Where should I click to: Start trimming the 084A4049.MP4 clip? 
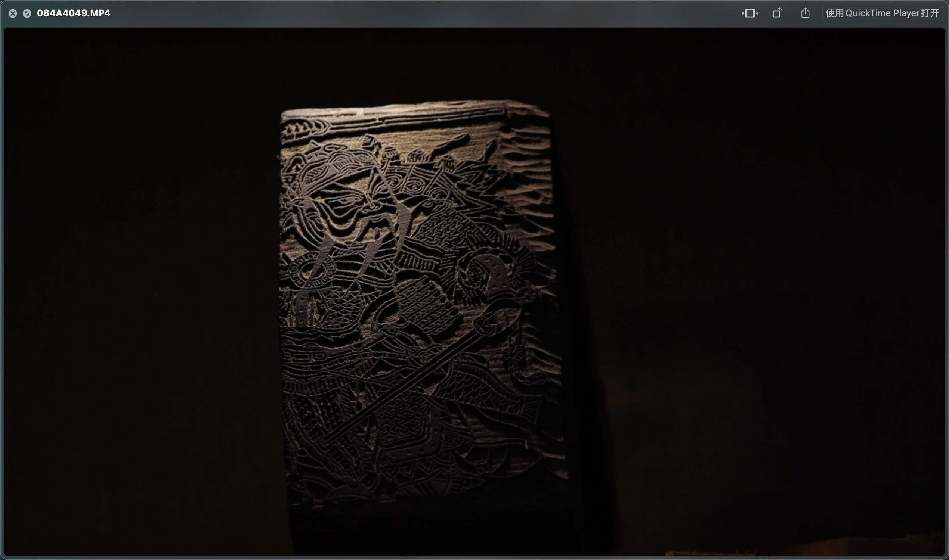pyautogui.click(x=749, y=13)
